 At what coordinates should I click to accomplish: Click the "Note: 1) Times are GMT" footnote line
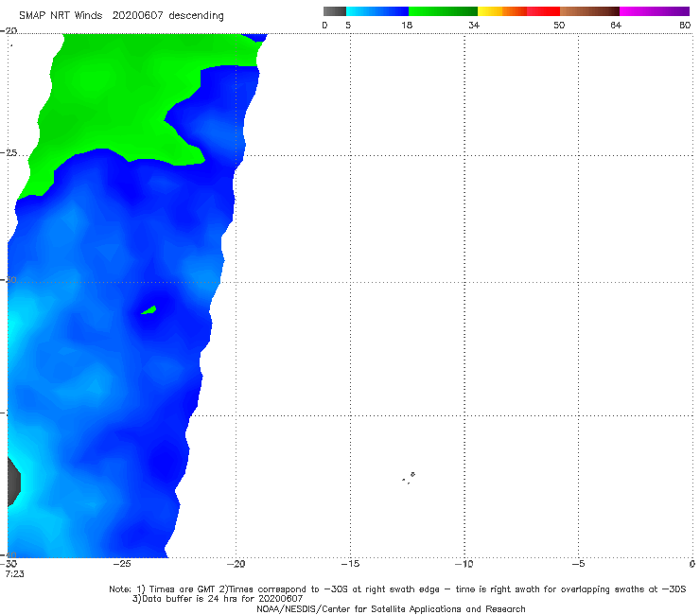point(397,589)
